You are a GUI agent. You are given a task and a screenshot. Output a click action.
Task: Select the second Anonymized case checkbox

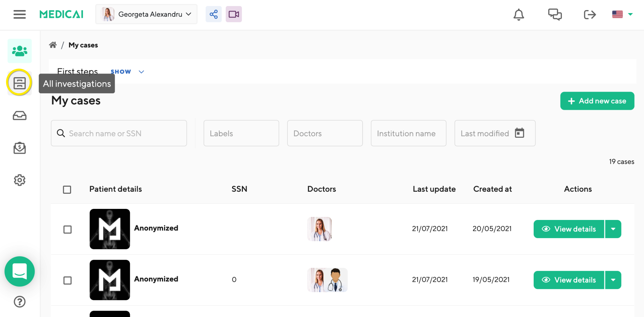[67, 280]
